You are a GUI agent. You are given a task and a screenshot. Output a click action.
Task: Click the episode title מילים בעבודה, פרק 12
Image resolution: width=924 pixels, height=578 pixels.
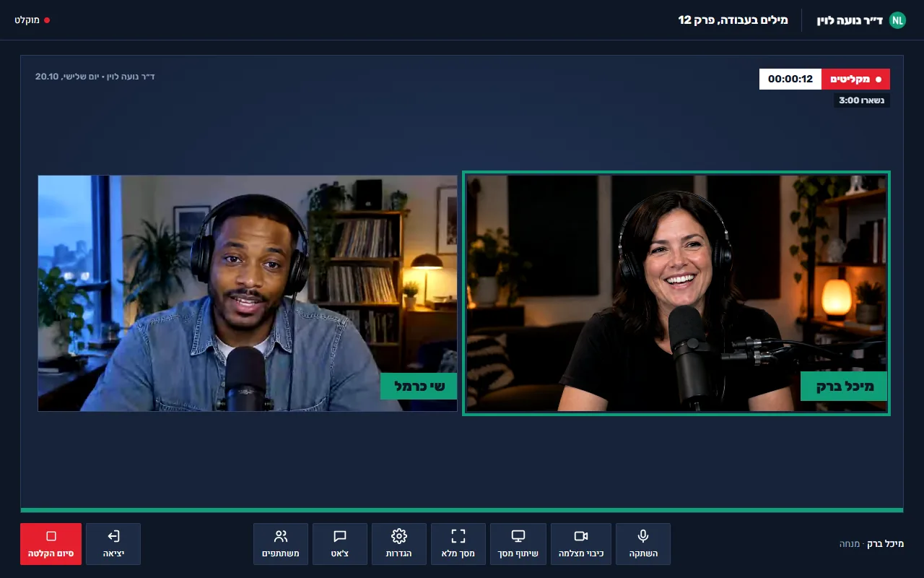pos(733,20)
